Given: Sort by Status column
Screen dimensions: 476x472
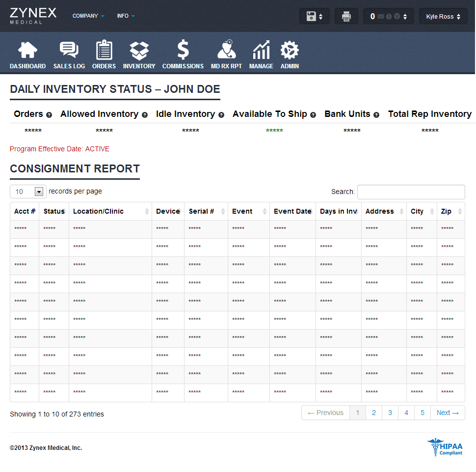Looking at the screenshot, I should click(54, 211).
